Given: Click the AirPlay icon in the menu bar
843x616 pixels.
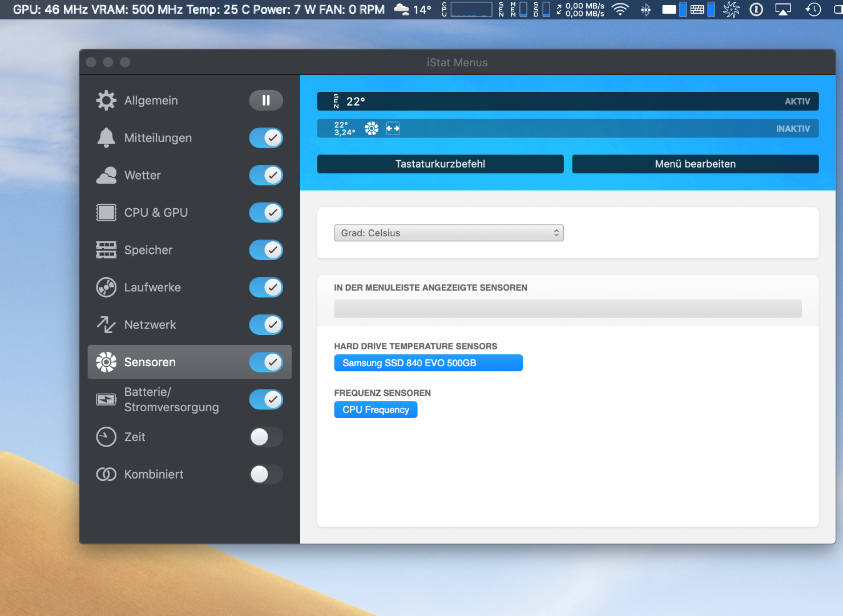Looking at the screenshot, I should (783, 9).
